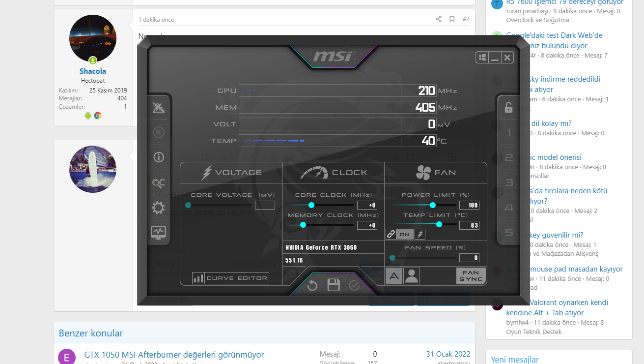This screenshot has width=644, height=364.
Task: Click the Core Voltage value box
Action: click(x=265, y=205)
